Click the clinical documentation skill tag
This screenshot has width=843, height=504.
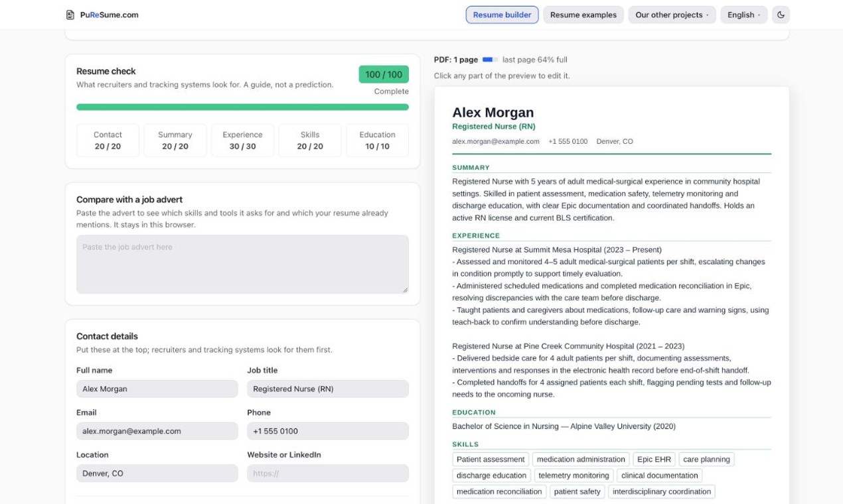[x=659, y=475]
